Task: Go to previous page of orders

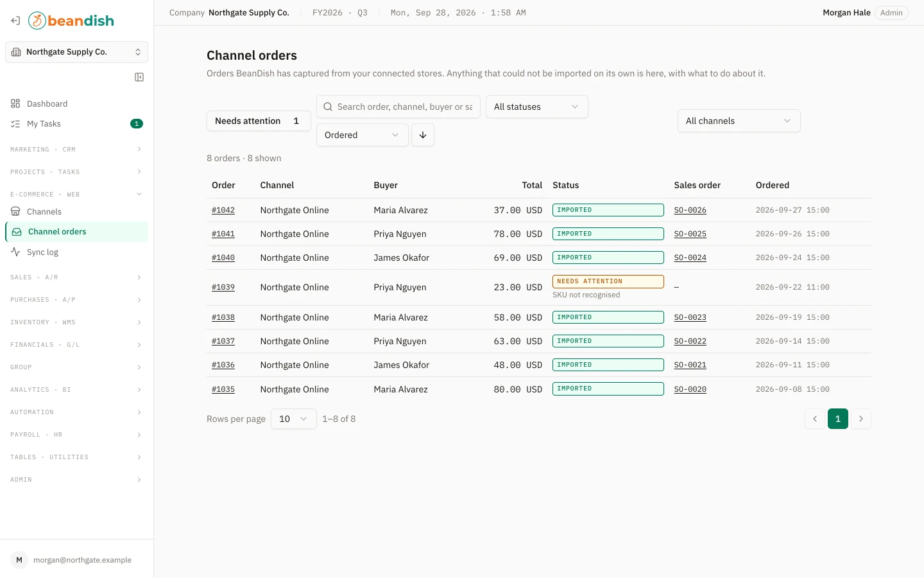Action: click(x=815, y=419)
